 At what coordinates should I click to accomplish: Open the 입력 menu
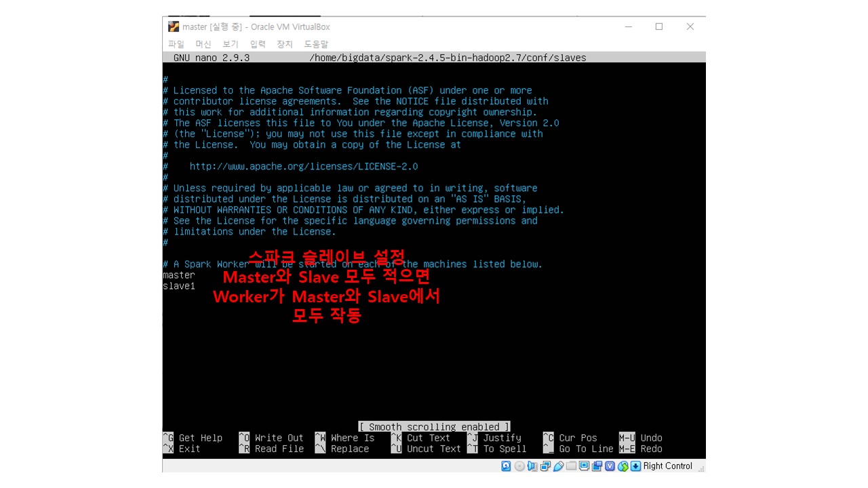(x=258, y=44)
